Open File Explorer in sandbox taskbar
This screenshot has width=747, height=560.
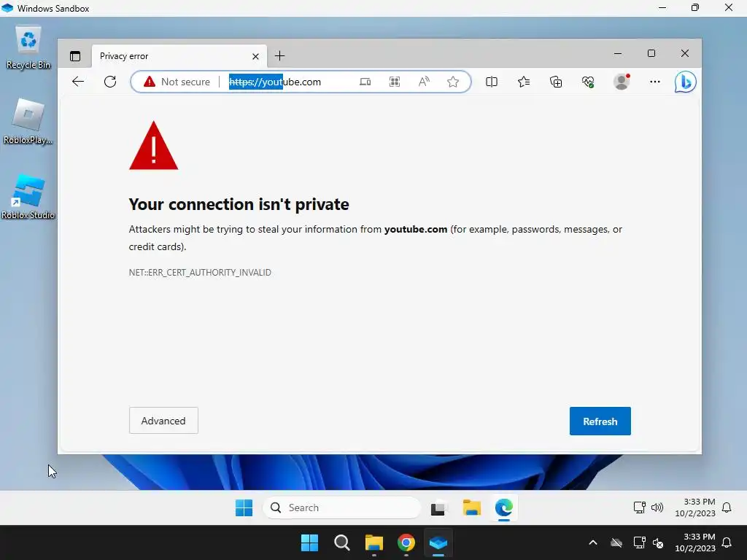(x=472, y=508)
